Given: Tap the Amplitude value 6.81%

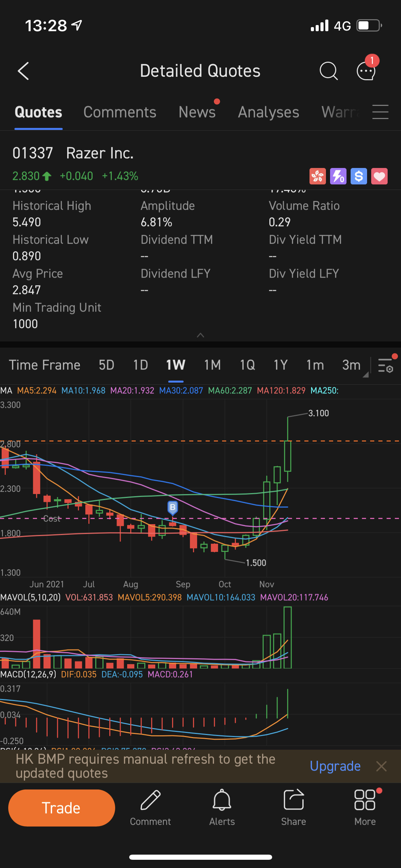Looking at the screenshot, I should click(157, 222).
